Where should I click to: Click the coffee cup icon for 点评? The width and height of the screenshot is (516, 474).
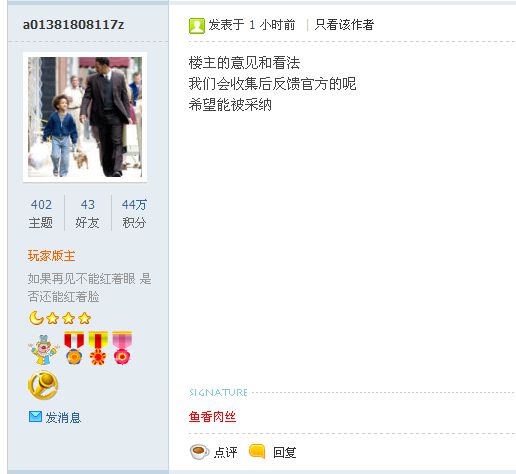point(199,452)
